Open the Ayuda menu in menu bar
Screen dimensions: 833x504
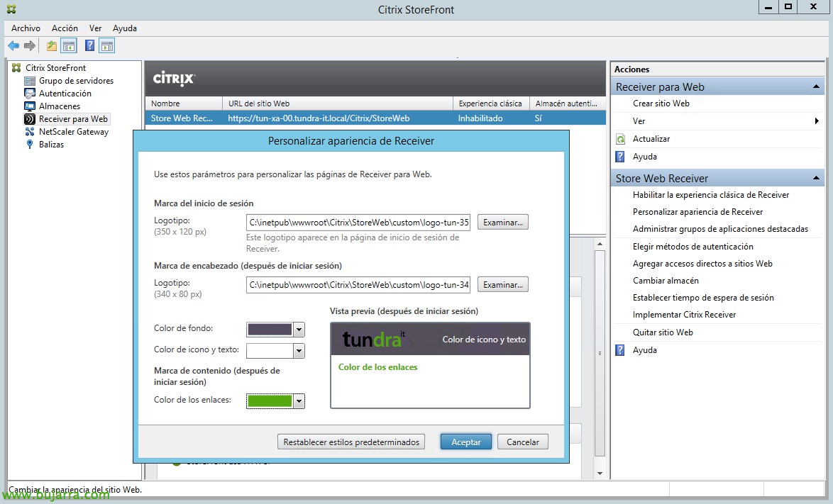click(125, 28)
